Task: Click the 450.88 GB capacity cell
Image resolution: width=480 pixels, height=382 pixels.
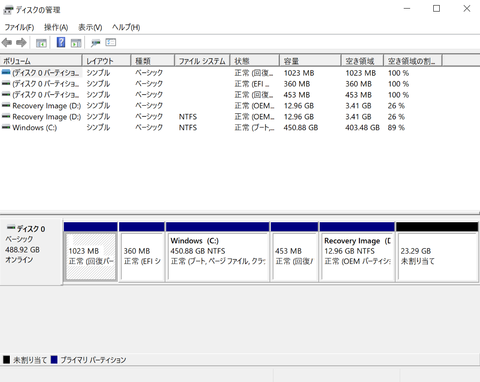Action: [301, 128]
